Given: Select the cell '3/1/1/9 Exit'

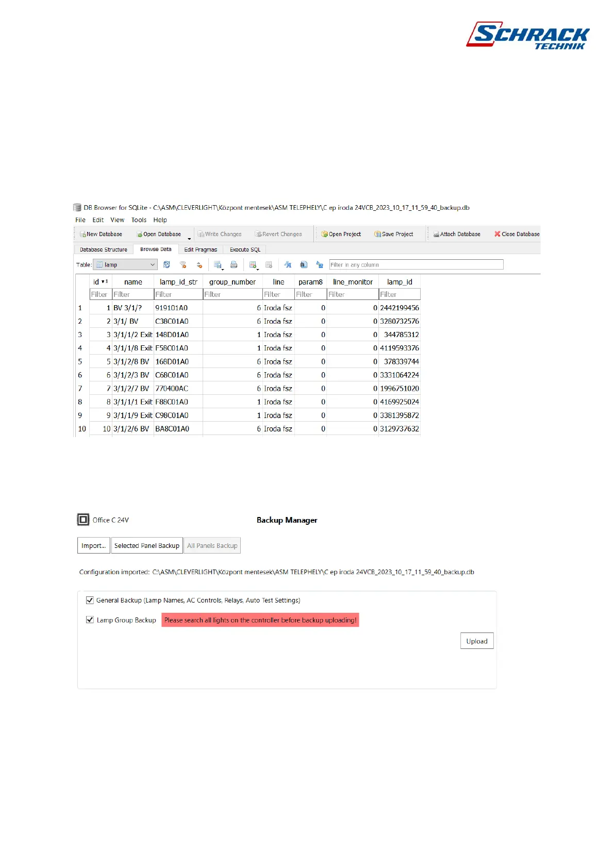Looking at the screenshot, I should [x=133, y=415].
